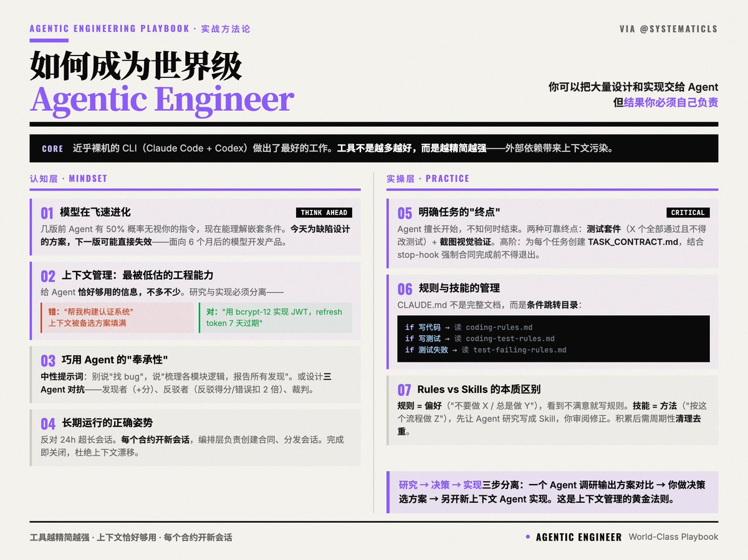This screenshot has width=748, height=560.
Task: Click the Agentic Engineer purple title
Action: tap(162, 100)
